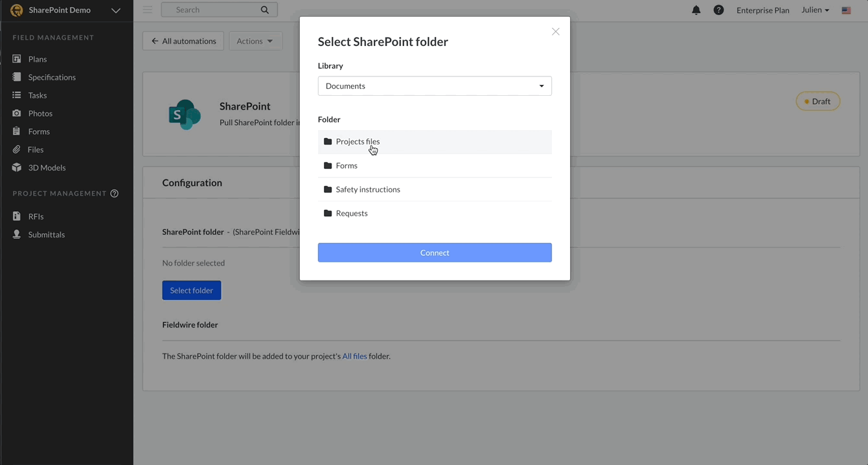868x465 pixels.
Task: Open the help menu
Action: pyautogui.click(x=718, y=10)
